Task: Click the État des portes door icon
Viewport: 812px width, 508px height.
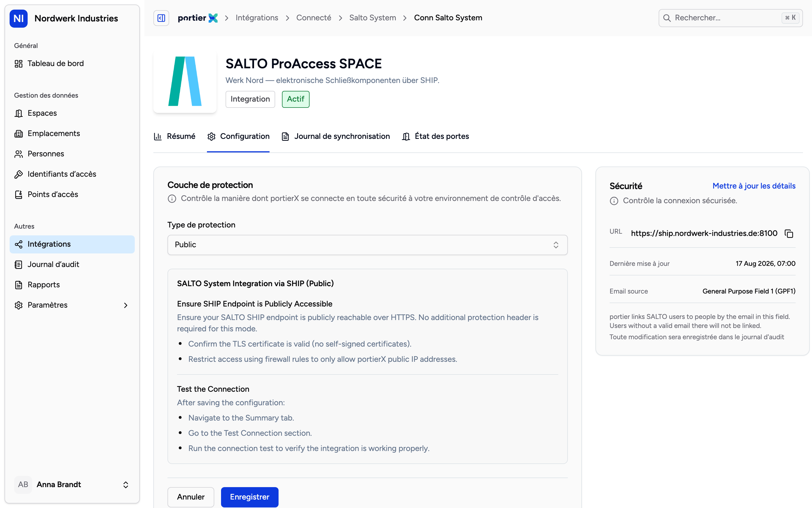Action: (406, 136)
